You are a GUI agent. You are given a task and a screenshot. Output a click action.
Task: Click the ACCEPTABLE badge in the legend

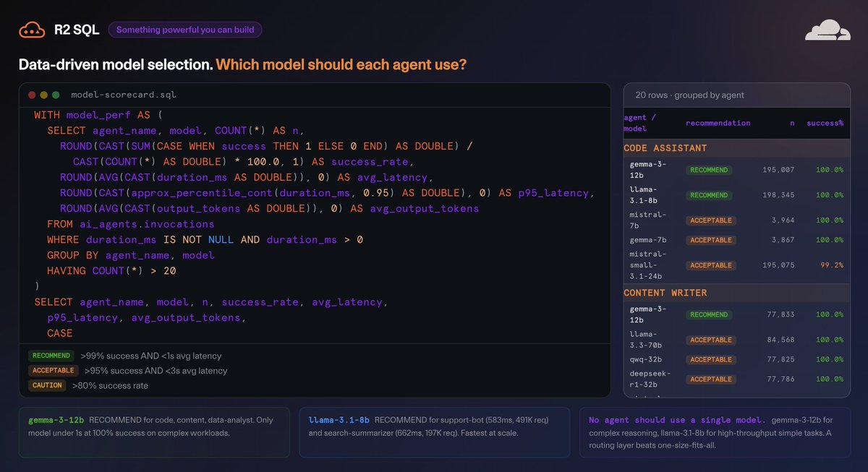click(53, 370)
